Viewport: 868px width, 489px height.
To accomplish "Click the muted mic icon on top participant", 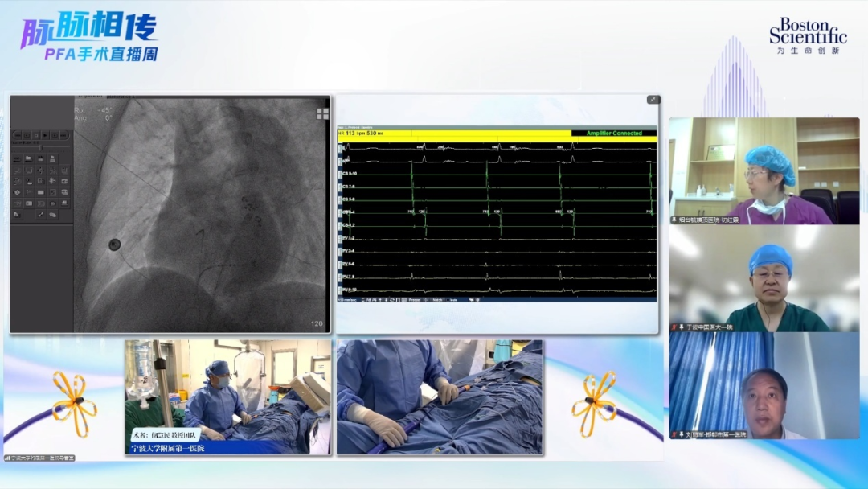I will [x=674, y=220].
